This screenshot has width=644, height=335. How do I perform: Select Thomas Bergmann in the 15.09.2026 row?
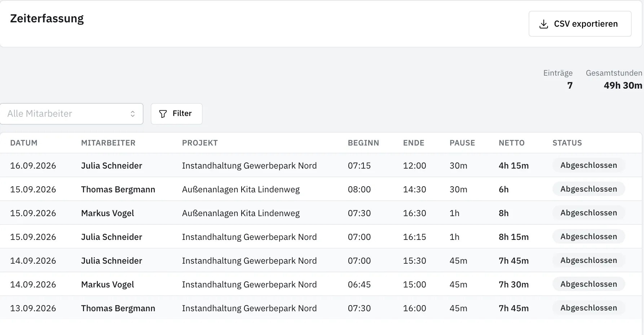pos(118,189)
